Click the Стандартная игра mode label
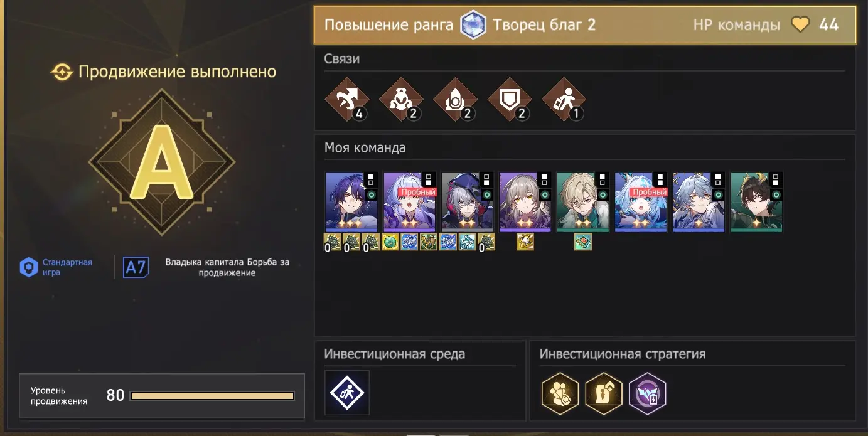This screenshot has height=436, width=868. click(67, 267)
